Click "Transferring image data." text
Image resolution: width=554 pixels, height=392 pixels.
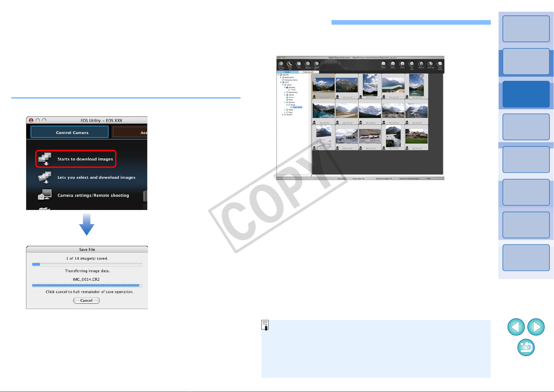pyautogui.click(x=87, y=271)
